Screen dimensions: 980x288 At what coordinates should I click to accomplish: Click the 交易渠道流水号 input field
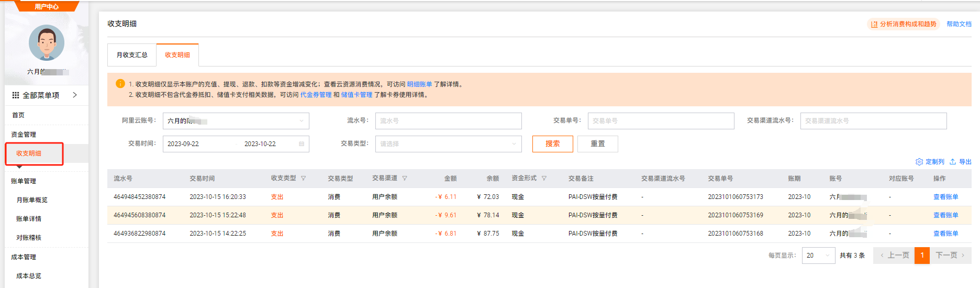coord(874,121)
